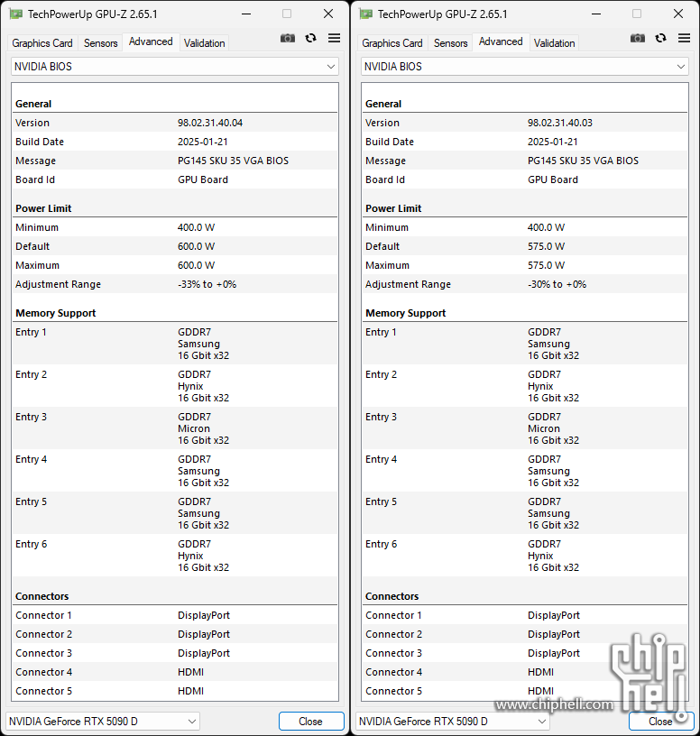The image size is (700, 736).
Task: Open the RTX 5090 D GPU selector in right window
Action: pos(453,721)
